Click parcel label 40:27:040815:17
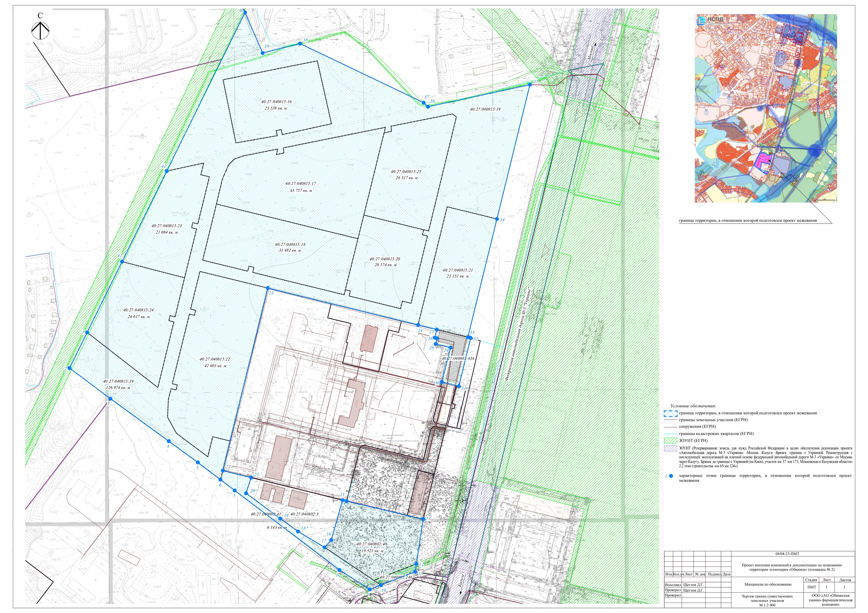The width and height of the screenshot is (868, 613). coord(301,184)
